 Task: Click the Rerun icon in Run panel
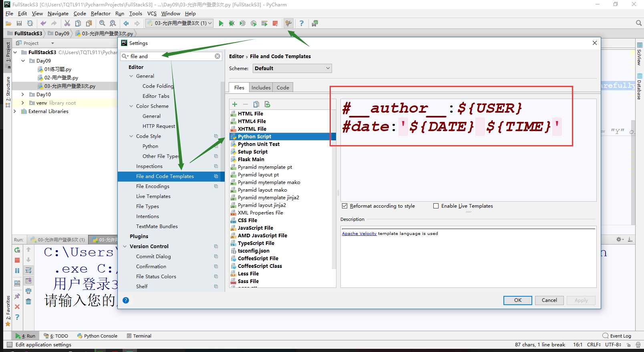tap(17, 250)
